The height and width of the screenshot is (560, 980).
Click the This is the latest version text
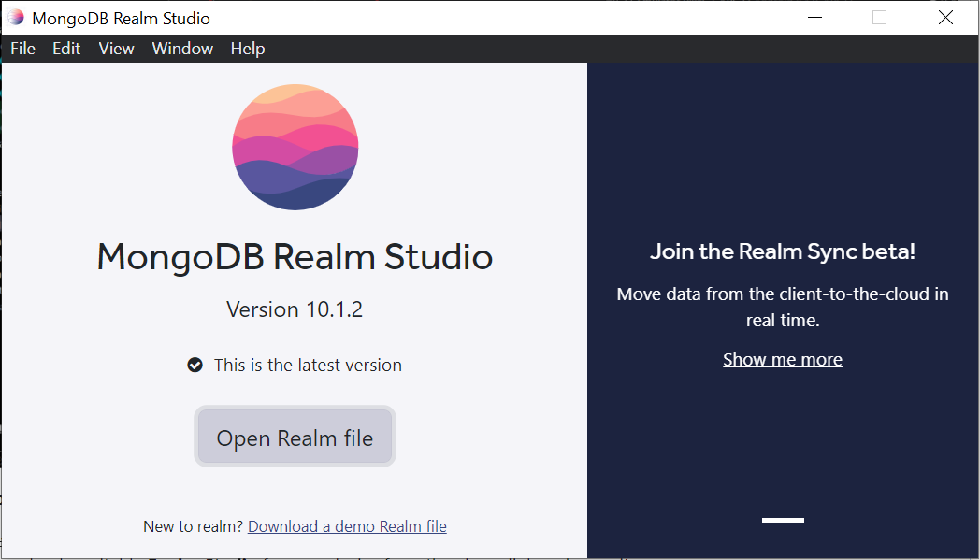(309, 365)
